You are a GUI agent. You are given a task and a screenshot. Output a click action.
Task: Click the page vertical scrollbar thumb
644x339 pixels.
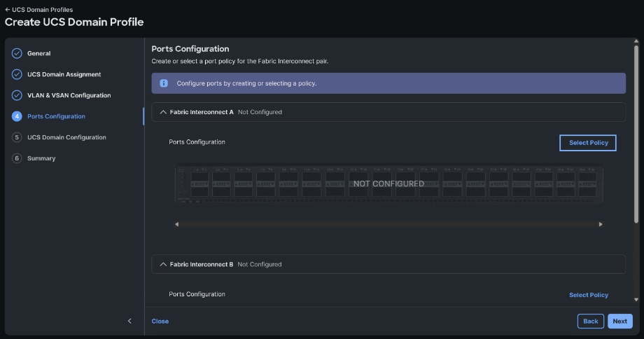tap(636, 134)
